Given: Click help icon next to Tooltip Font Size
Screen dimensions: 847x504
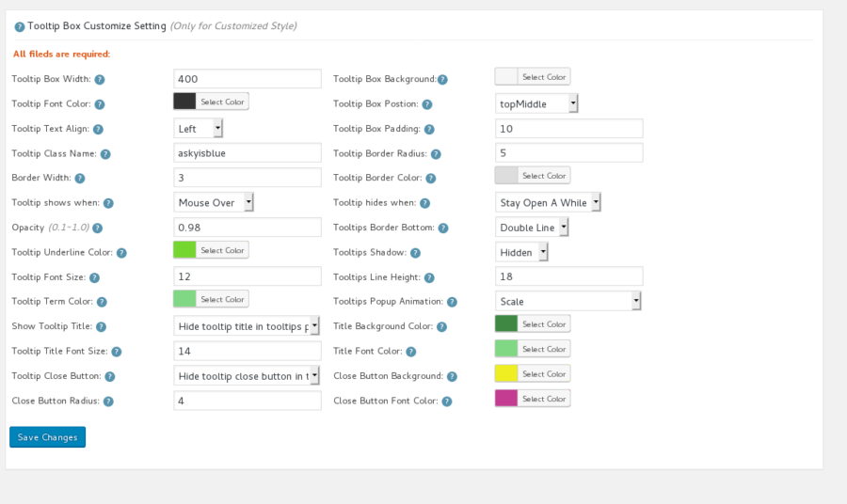Looking at the screenshot, I should (94, 277).
